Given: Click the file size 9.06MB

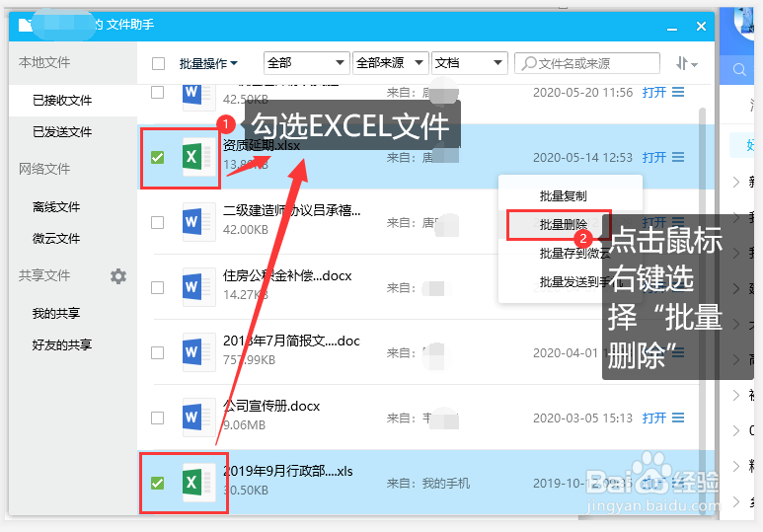Looking at the screenshot, I should [x=244, y=425].
